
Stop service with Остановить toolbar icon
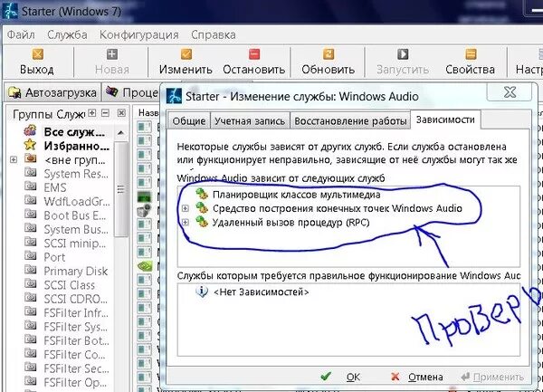point(254,54)
